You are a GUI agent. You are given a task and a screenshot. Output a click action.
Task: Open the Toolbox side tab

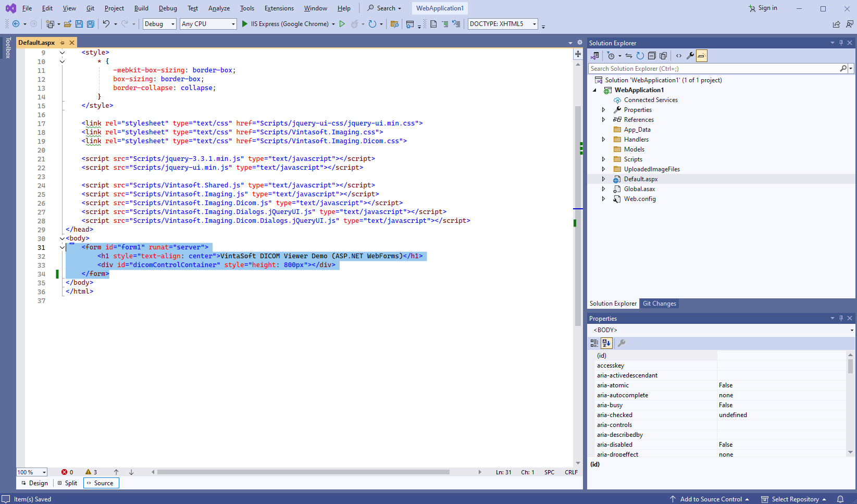click(8, 47)
